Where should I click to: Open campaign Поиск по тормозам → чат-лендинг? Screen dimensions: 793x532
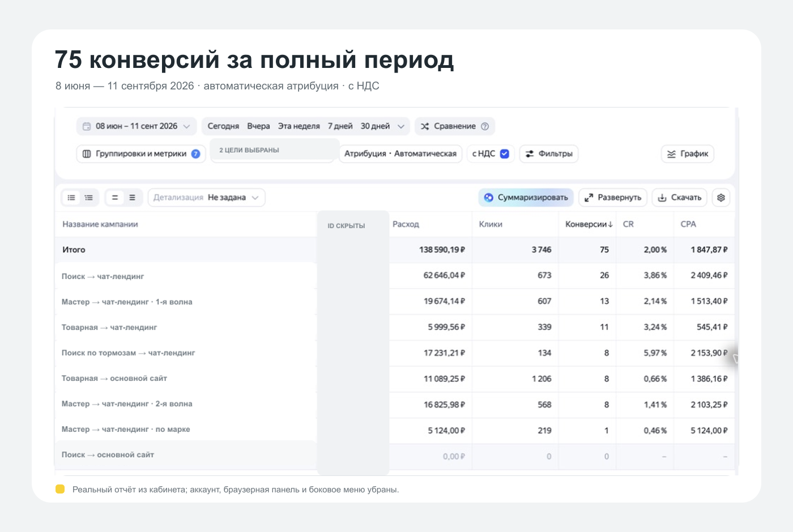pyautogui.click(x=128, y=353)
